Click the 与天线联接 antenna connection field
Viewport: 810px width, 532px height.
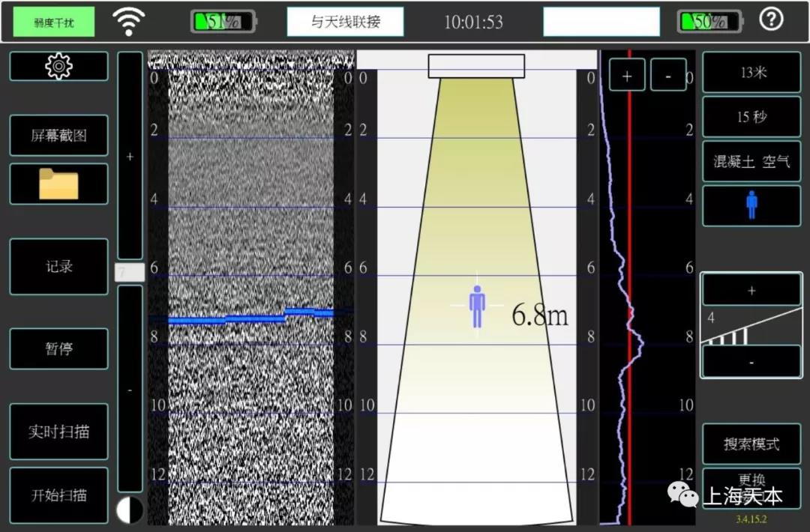coord(345,22)
